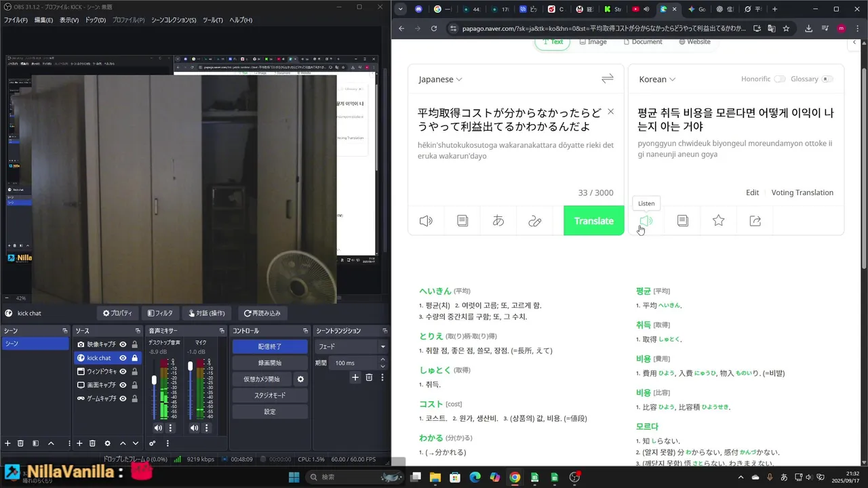Viewport: 868px width, 488px height.
Task: Mute the デスクトップ音声 audio channel
Action: point(158,428)
